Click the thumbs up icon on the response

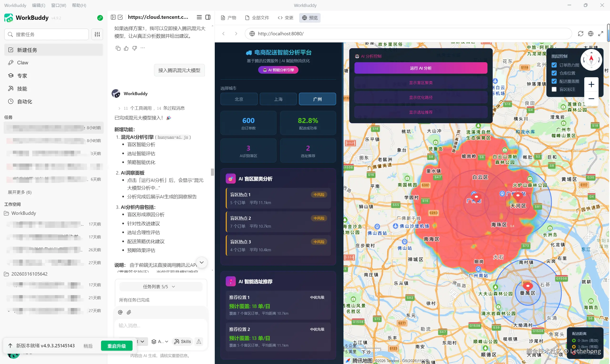click(126, 48)
